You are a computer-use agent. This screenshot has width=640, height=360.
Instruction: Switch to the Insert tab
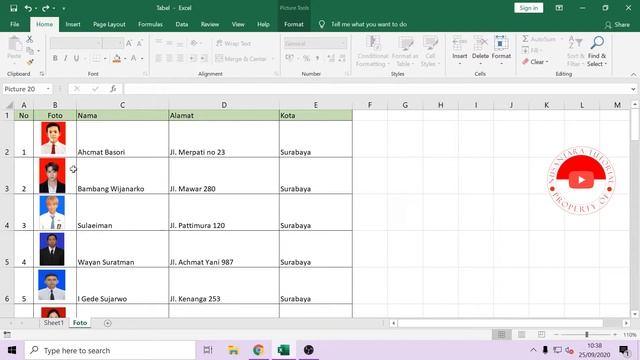(73, 24)
